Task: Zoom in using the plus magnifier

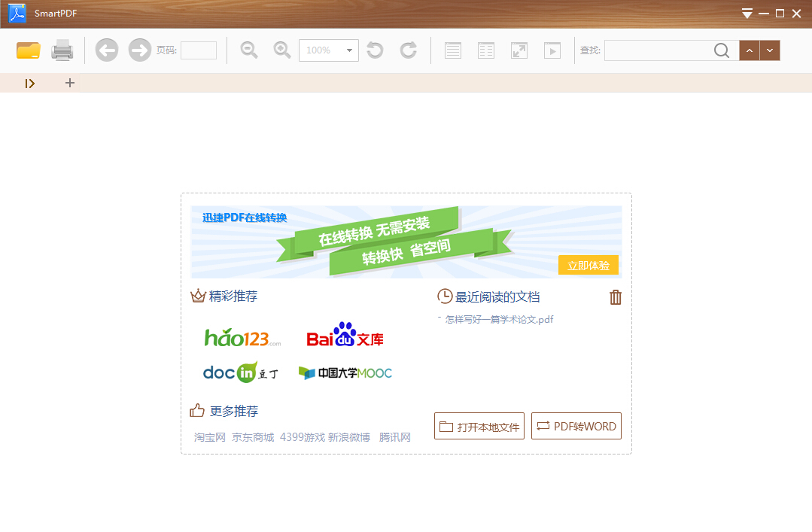Action: pyautogui.click(x=282, y=50)
